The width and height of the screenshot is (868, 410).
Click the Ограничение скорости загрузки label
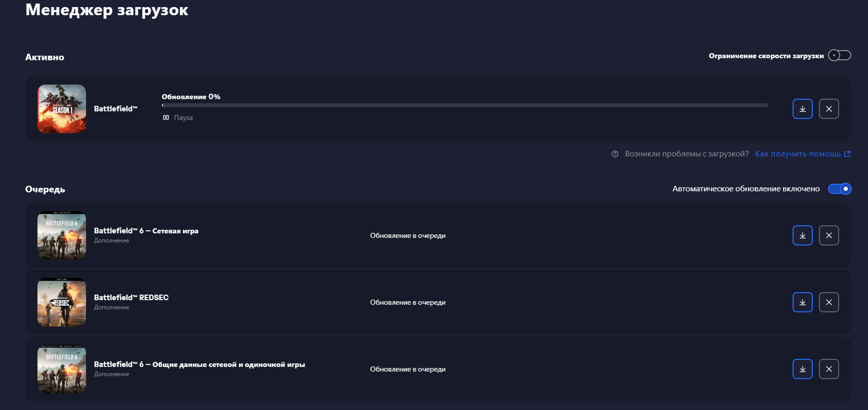766,56
